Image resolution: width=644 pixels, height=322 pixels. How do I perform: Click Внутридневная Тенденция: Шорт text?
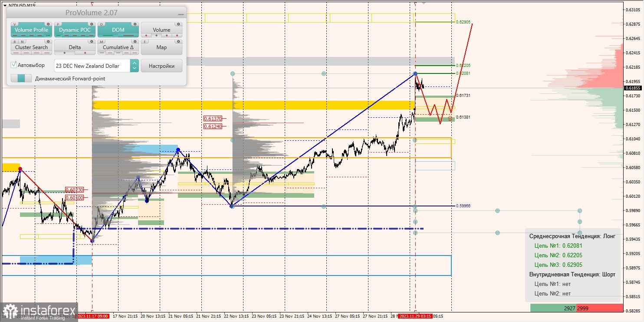pos(572,274)
